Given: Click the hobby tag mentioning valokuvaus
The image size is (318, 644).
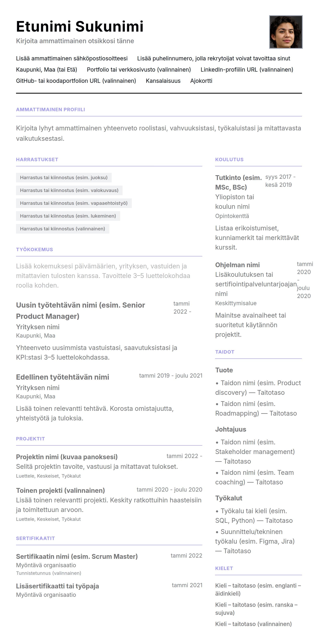Looking at the screenshot, I should coord(69,190).
